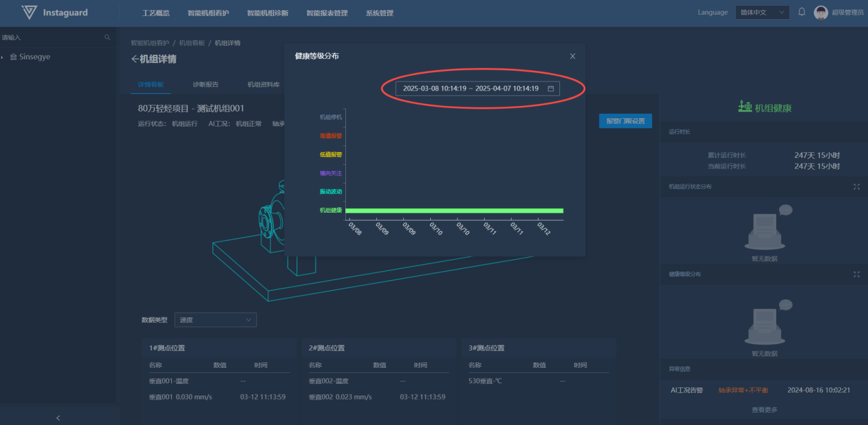Open the 智能机组诊断 menu
The width and height of the screenshot is (868, 425).
[x=267, y=13]
